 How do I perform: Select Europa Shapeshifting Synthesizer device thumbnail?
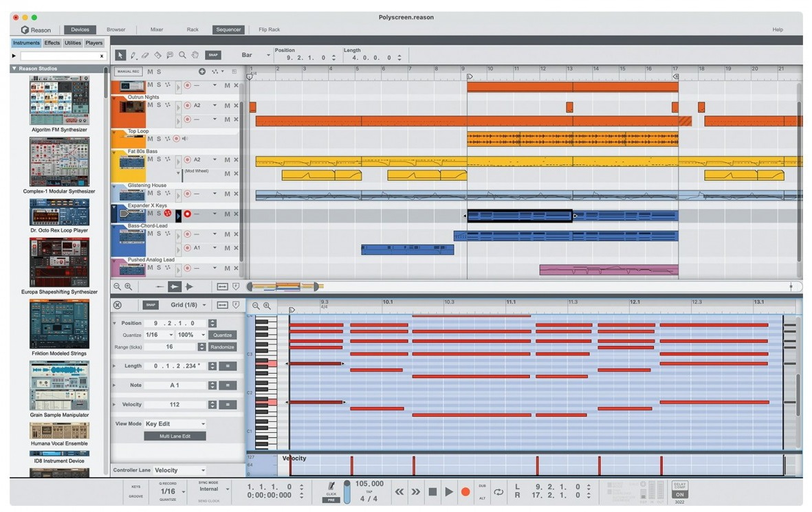[x=59, y=262]
